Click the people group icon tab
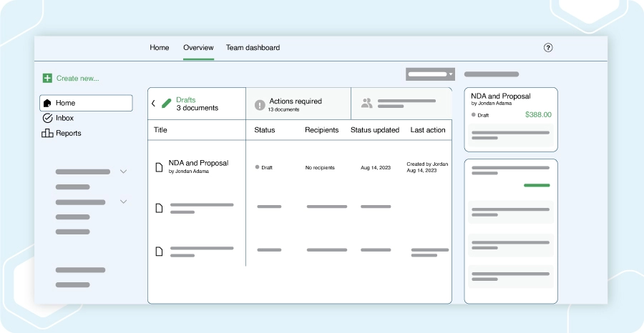This screenshot has width=644, height=333. pos(367,103)
